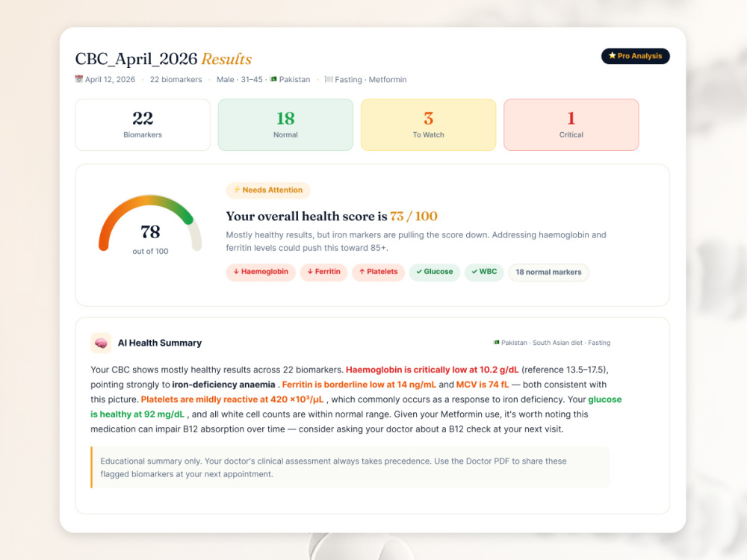This screenshot has height=560, width=747.
Task: Click the educational summary disclaimer note
Action: coord(350,467)
